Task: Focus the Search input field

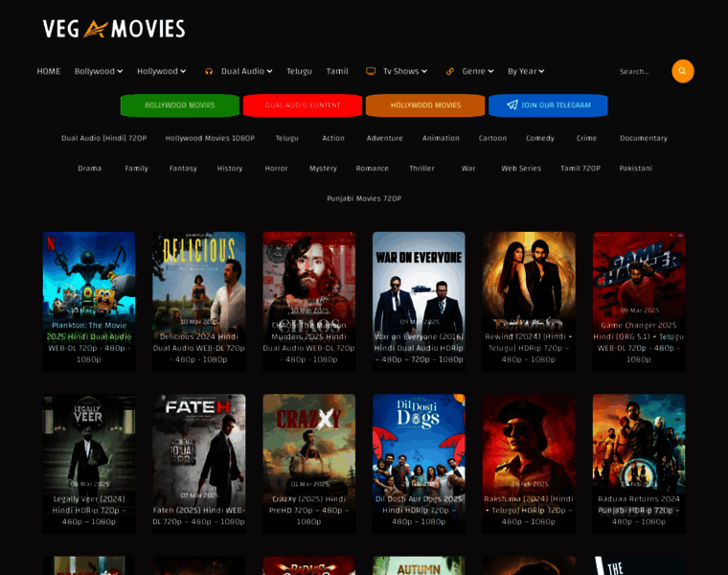Action: 642,72
